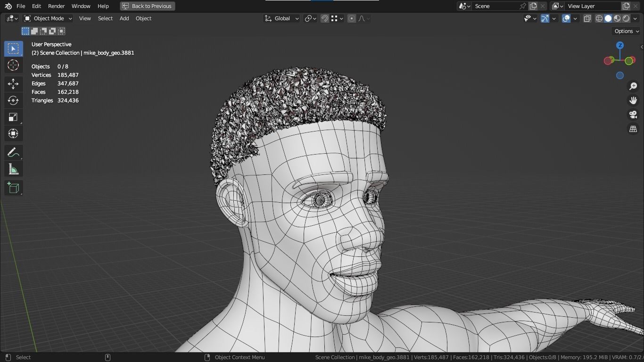644x362 pixels.
Task: Expand overlays options dropdown arrow
Action: click(x=575, y=18)
